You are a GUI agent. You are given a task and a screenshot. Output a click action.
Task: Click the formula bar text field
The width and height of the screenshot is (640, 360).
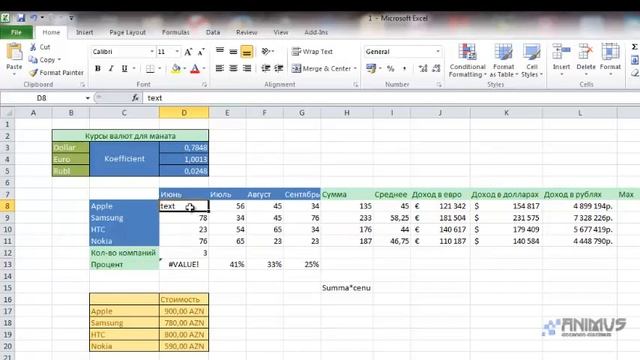pyautogui.click(x=391, y=98)
